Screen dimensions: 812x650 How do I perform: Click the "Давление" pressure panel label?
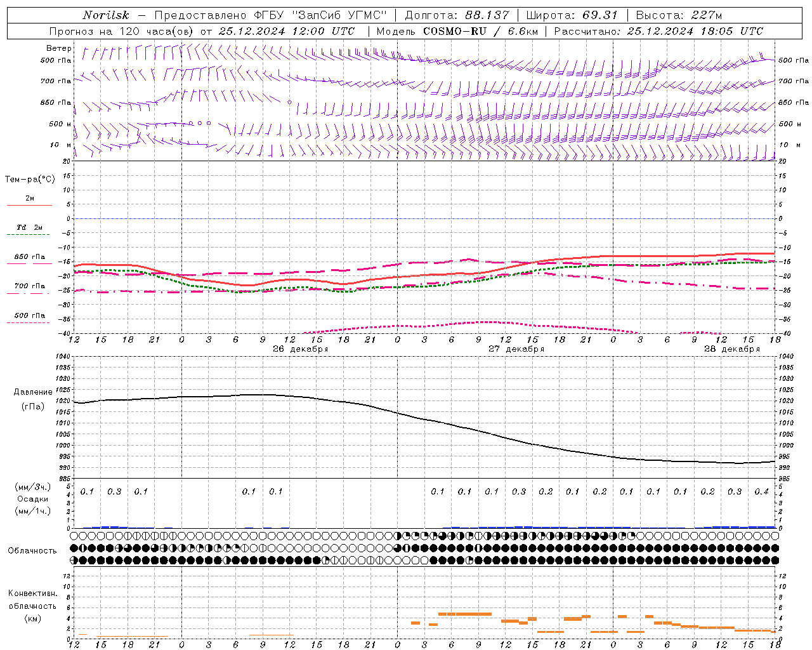(x=32, y=392)
